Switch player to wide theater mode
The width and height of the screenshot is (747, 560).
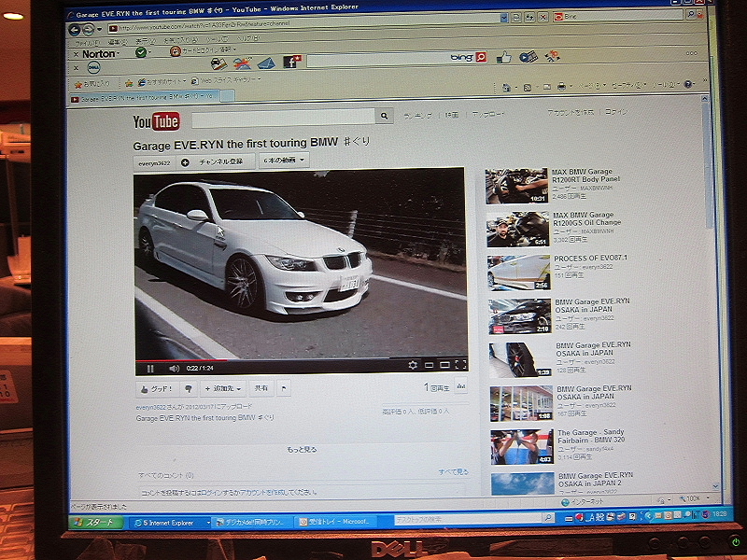444,365
